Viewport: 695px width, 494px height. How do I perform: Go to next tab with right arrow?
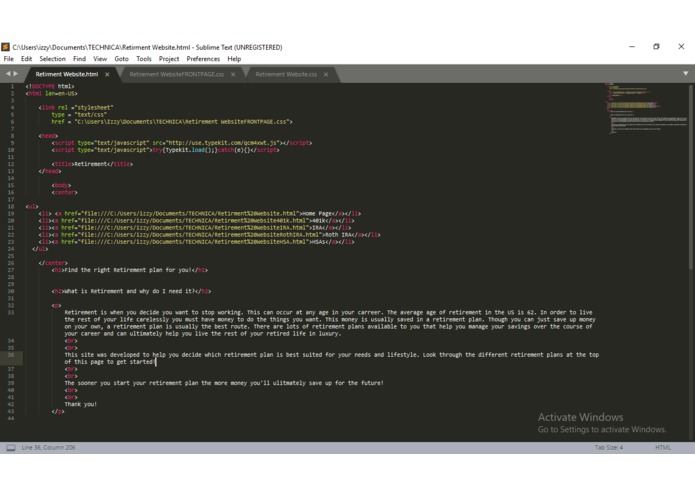point(16,74)
